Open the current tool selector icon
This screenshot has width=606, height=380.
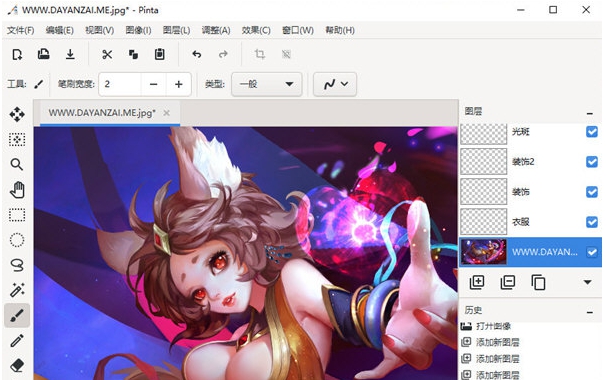39,84
